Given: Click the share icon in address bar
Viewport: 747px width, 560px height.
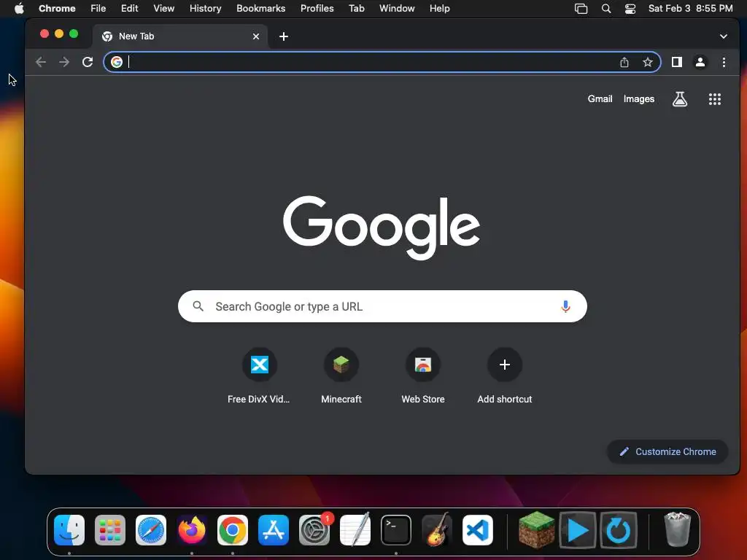Looking at the screenshot, I should pos(624,62).
